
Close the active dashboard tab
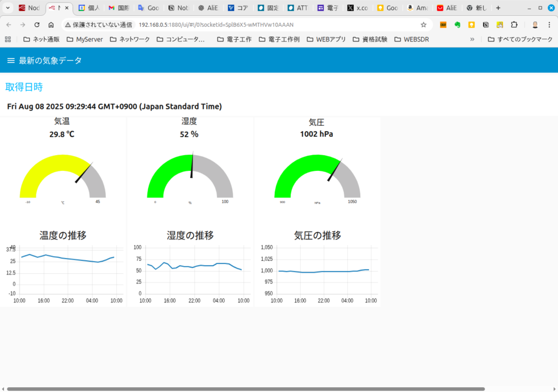(67, 8)
